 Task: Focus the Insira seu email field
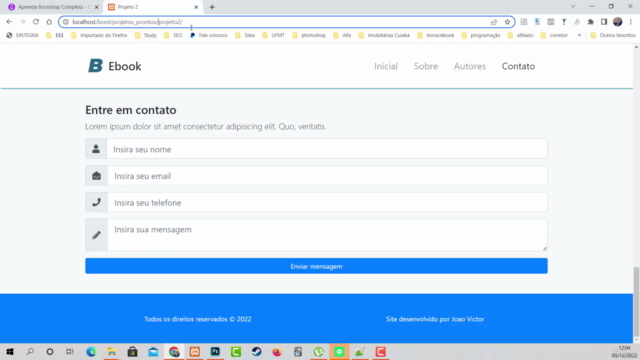coord(327,176)
